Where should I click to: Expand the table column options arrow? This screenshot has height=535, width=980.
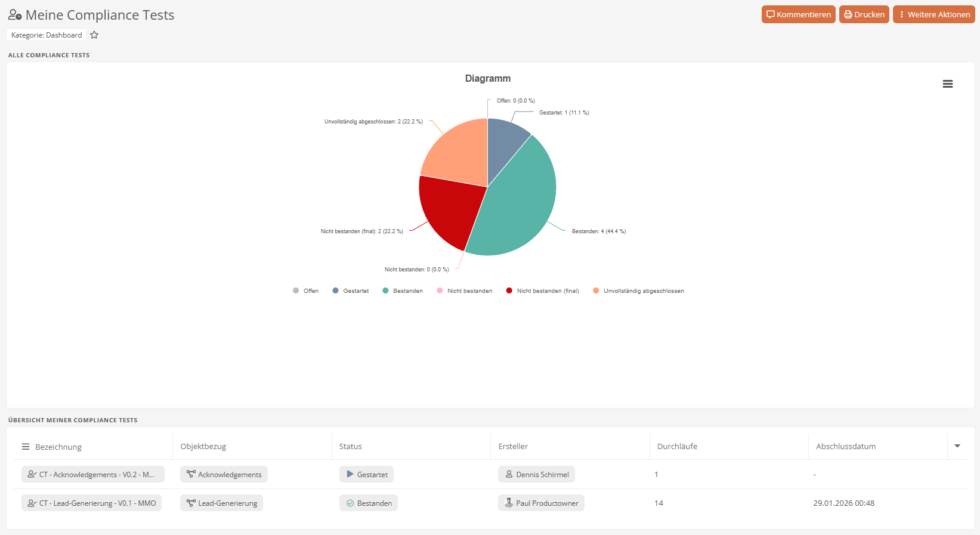[x=957, y=446]
